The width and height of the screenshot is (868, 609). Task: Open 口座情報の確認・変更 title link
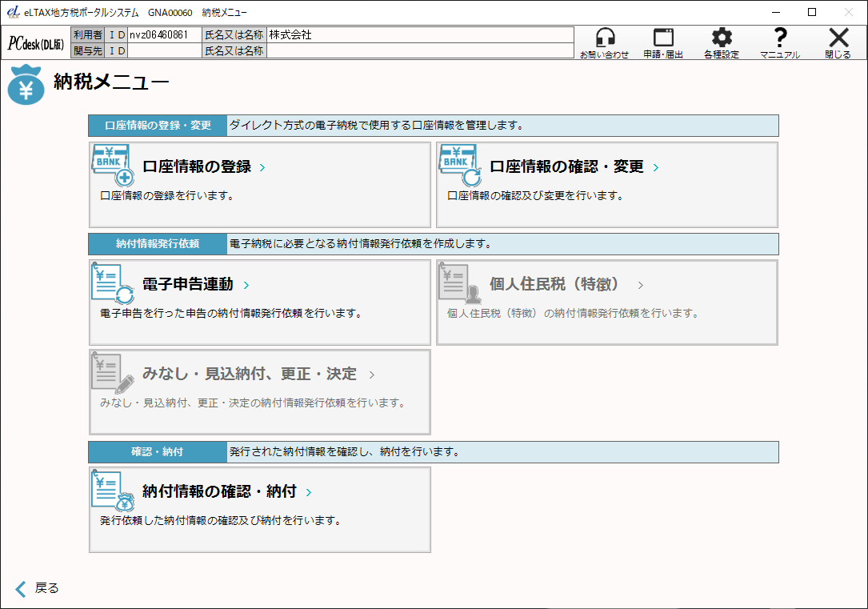coord(567,166)
